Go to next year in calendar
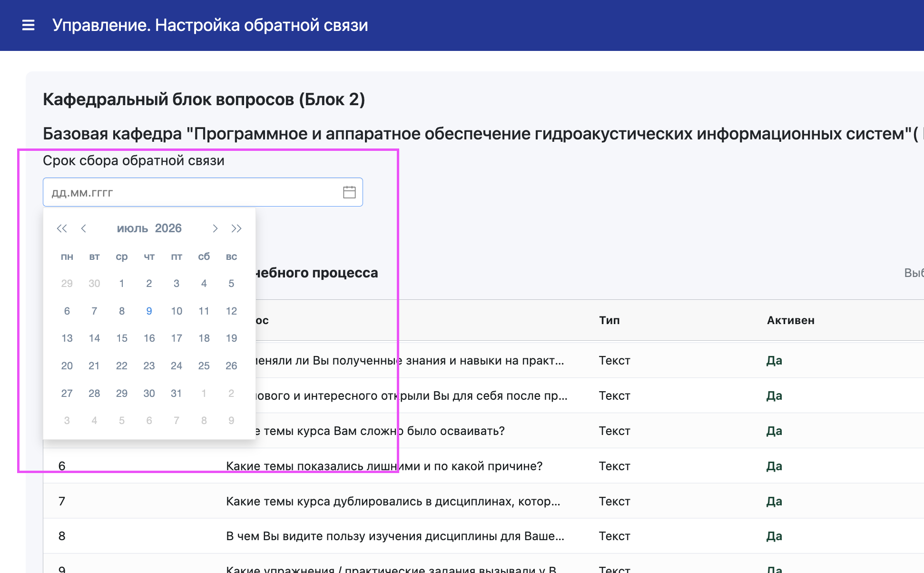The image size is (924, 573). tap(236, 228)
